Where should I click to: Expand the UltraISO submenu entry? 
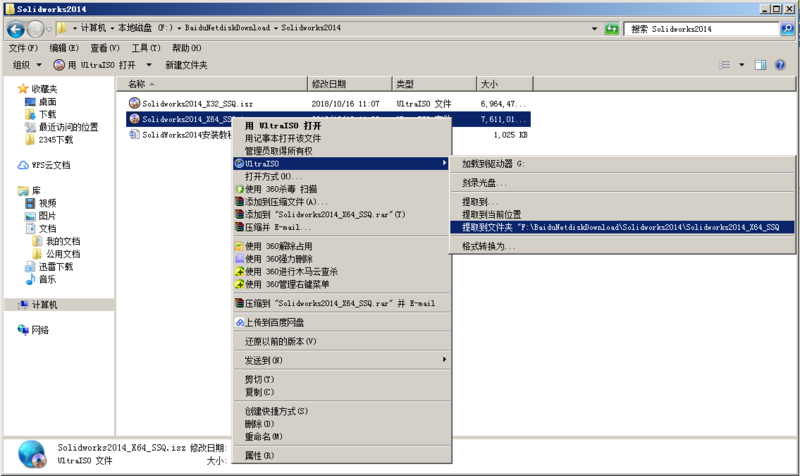point(342,163)
